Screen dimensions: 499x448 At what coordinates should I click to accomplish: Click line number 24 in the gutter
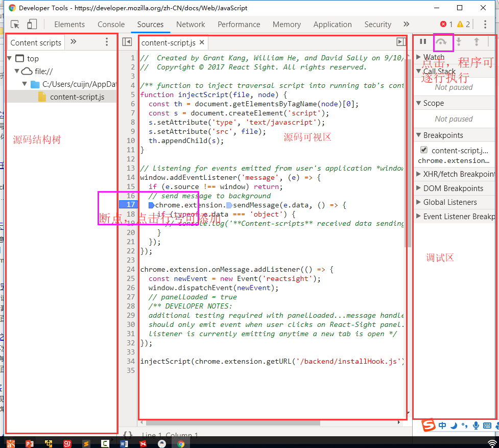tap(131, 269)
